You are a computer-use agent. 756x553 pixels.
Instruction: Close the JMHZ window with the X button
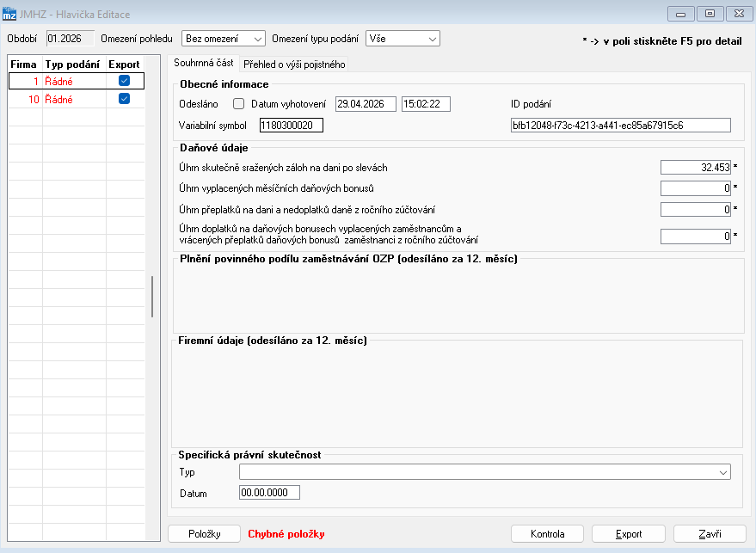(739, 14)
